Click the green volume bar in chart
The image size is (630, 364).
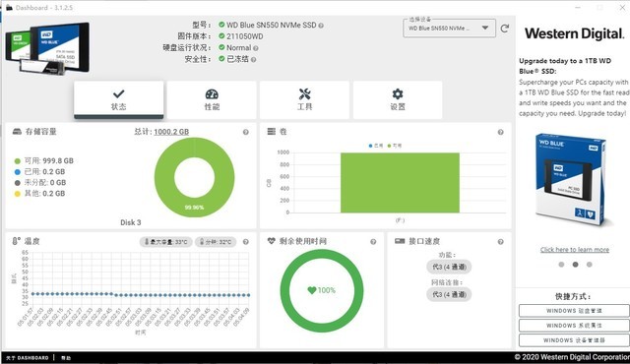point(400,183)
